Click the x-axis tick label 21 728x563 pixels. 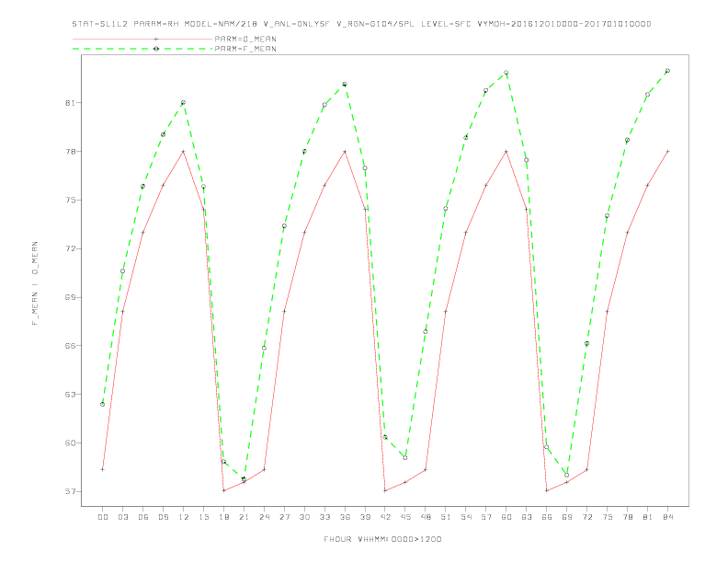244,517
